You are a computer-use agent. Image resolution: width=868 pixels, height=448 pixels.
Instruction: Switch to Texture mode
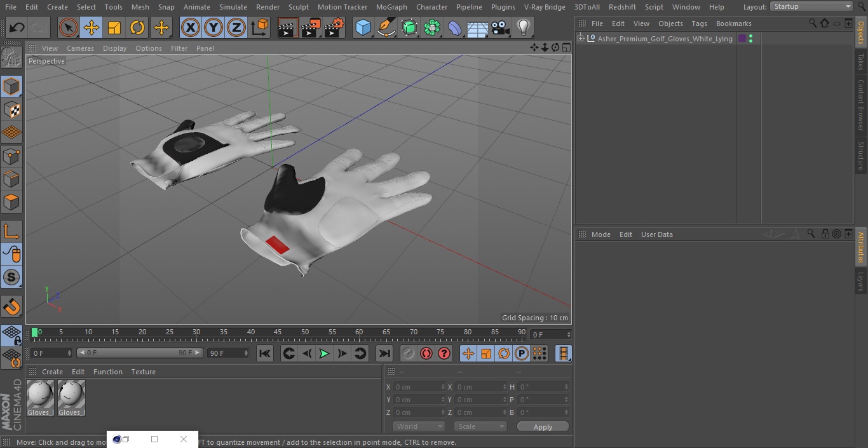[11, 109]
